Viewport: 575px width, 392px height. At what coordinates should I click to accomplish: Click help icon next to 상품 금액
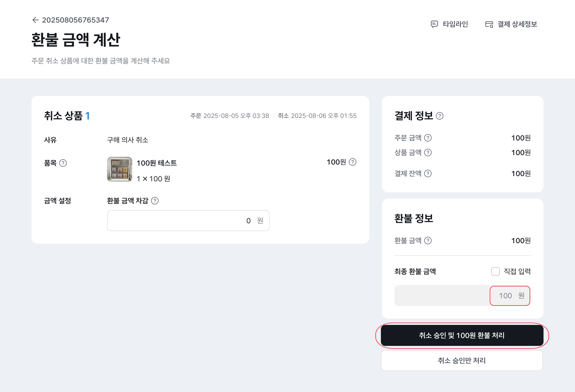(x=428, y=153)
